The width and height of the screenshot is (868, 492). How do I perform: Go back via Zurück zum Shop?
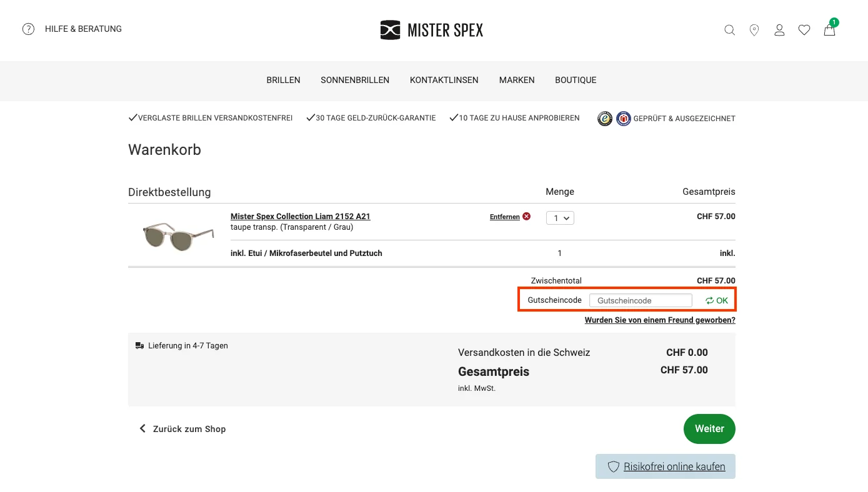point(182,429)
